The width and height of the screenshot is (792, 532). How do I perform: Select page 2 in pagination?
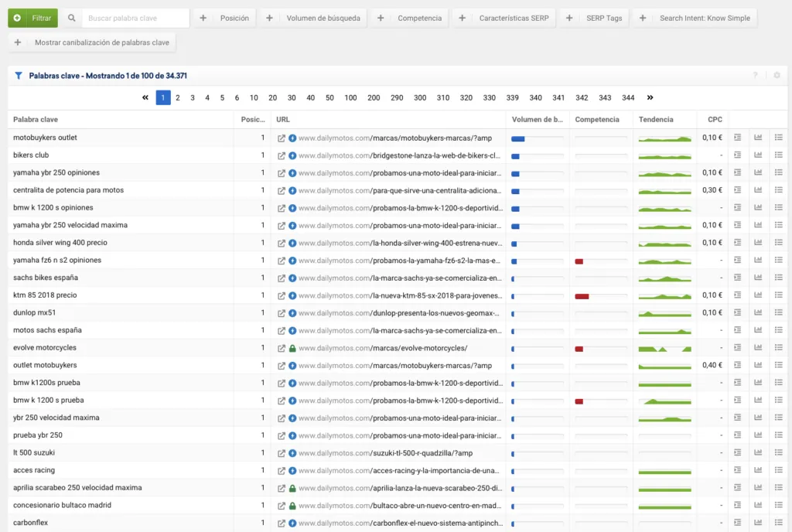178,98
